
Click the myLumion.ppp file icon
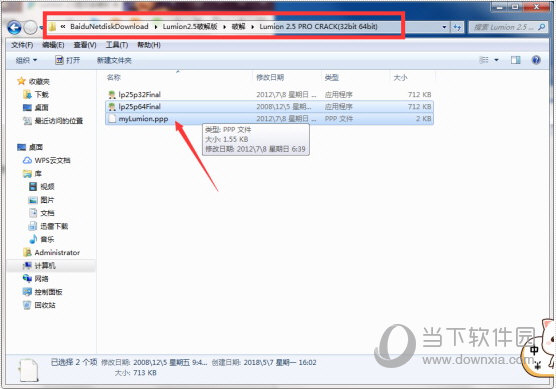[x=112, y=118]
